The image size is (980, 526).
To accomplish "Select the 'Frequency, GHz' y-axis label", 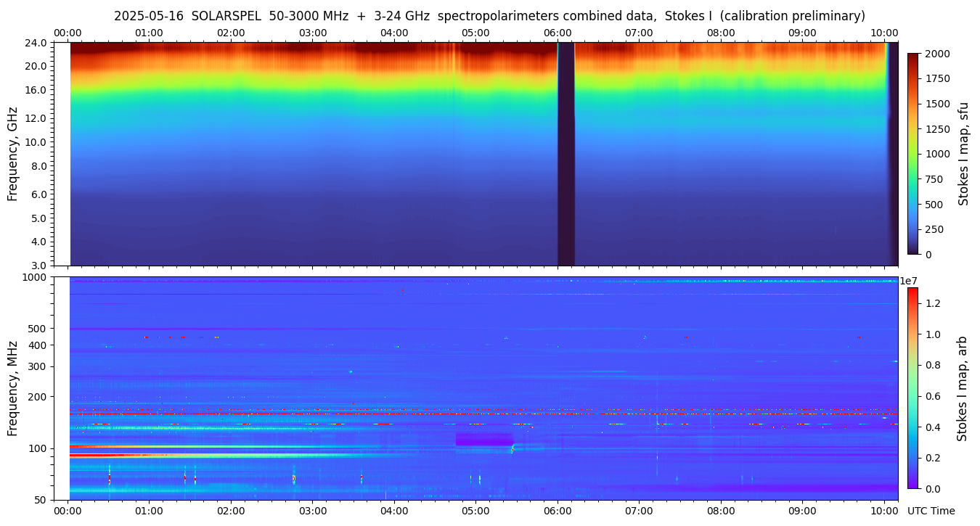I will click(x=12, y=155).
